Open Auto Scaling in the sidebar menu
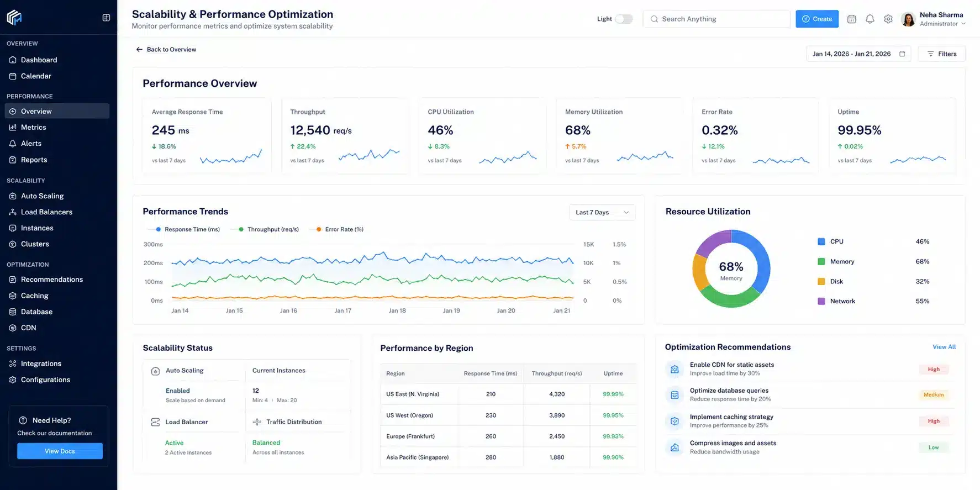Image resolution: width=980 pixels, height=490 pixels. [x=57, y=196]
